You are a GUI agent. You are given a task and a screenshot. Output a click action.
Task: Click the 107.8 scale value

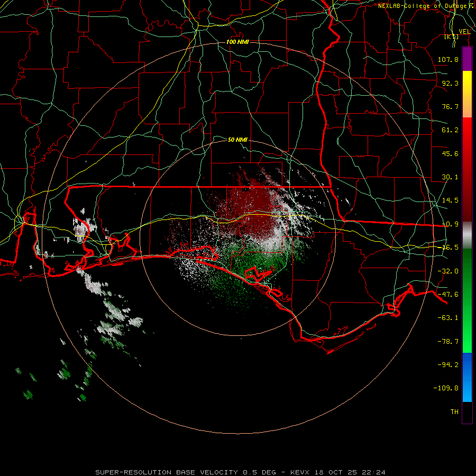448,59
